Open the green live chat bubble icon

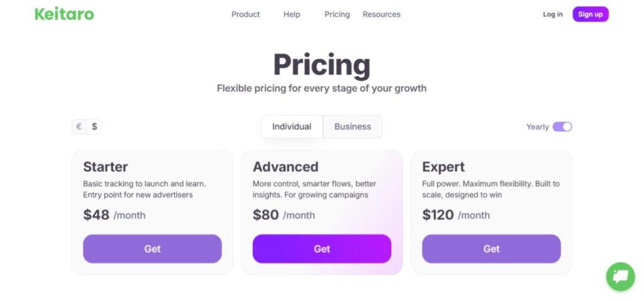(x=620, y=276)
